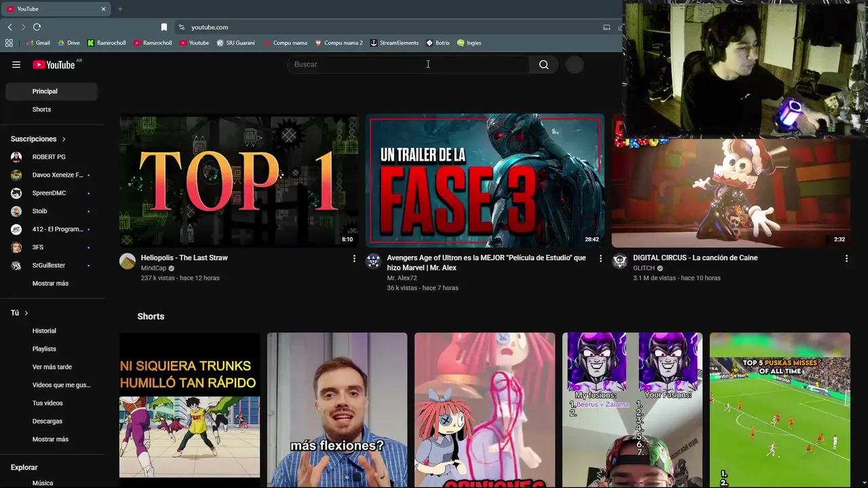Open ROBERT PG channel avatar
Viewport: 868px width, 488px height.
coord(16,157)
